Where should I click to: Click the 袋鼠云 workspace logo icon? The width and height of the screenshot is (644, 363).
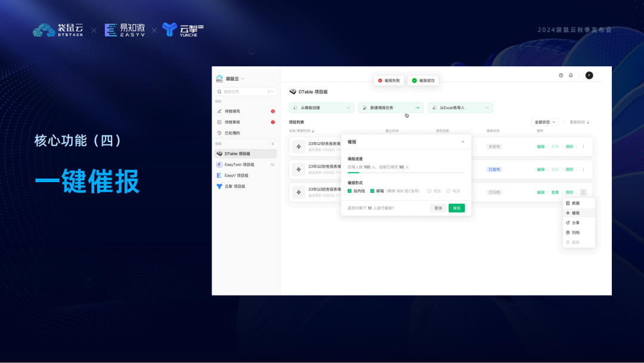coord(219,78)
